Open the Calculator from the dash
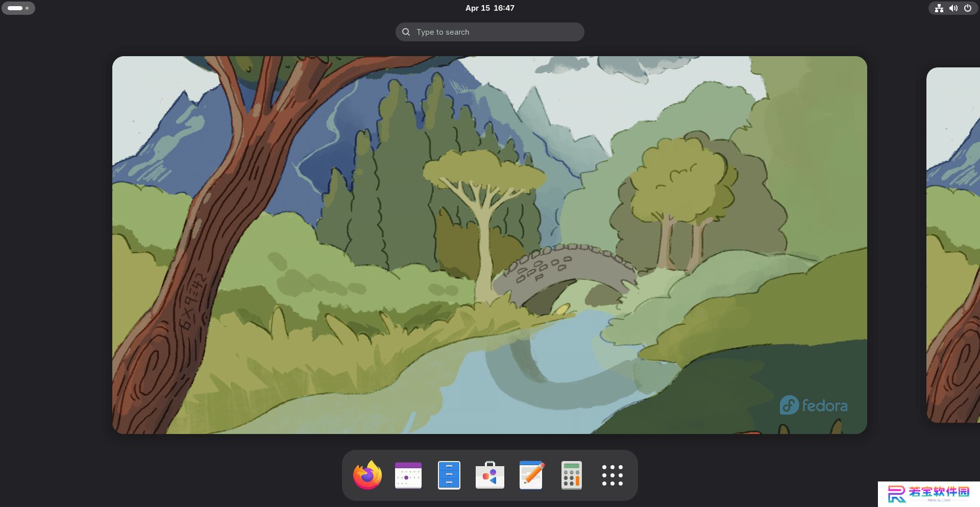This screenshot has width=980, height=507. tap(572, 475)
